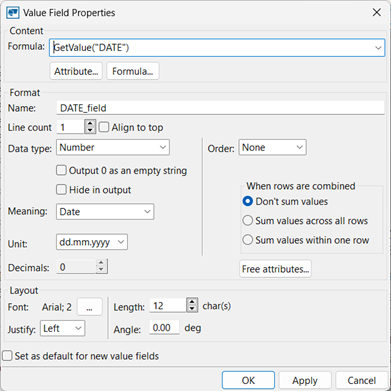Select Sum values across all rows
The width and height of the screenshot is (391, 392).
coord(248,221)
